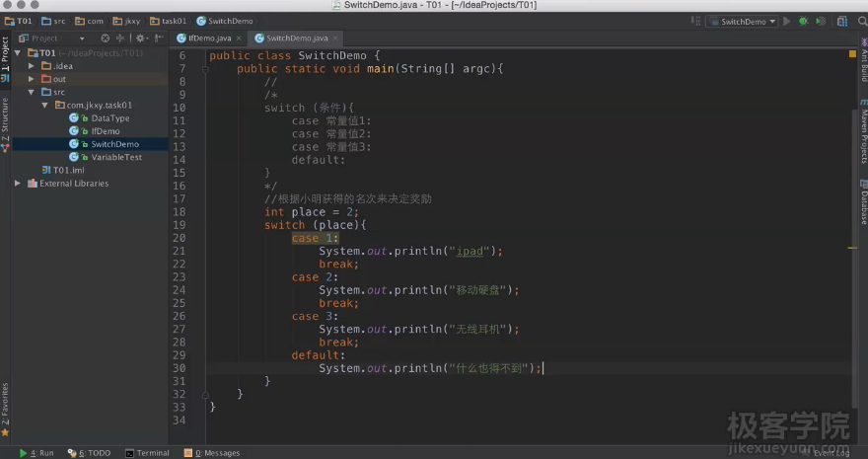The image size is (868, 459).
Task: Select VariableTest class in project tree
Action: point(115,157)
